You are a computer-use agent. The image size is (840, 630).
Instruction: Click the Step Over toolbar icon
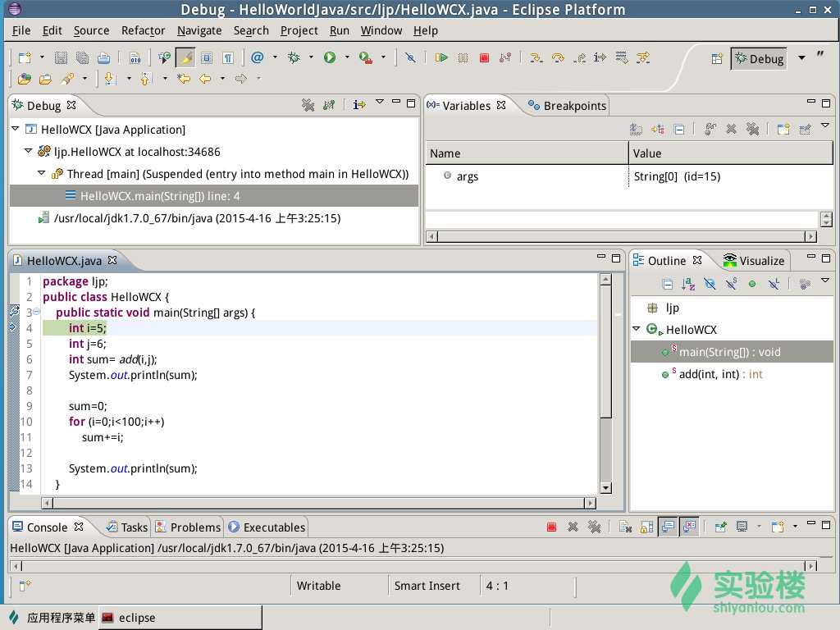(x=558, y=58)
